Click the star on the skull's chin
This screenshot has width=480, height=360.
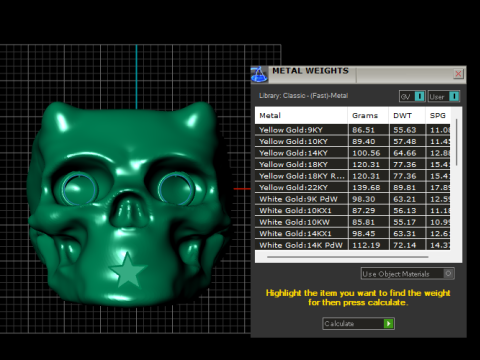point(128,270)
